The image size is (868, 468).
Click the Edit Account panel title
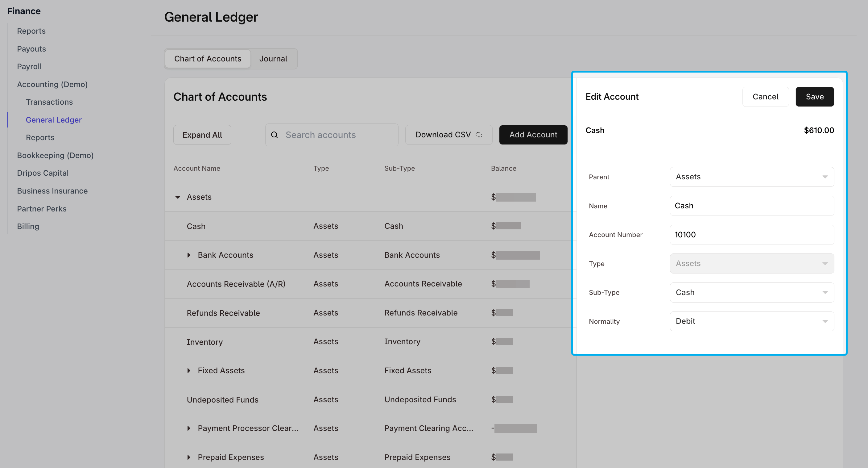(612, 97)
